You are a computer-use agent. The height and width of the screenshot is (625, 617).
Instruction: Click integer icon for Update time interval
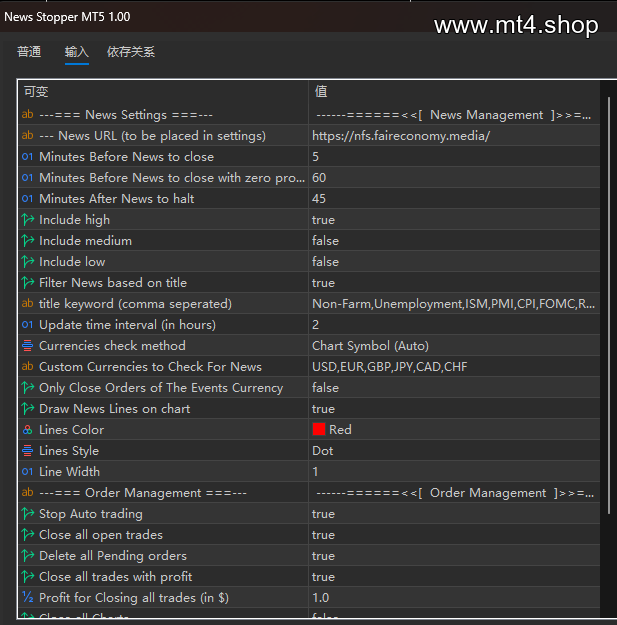pyautogui.click(x=28, y=324)
